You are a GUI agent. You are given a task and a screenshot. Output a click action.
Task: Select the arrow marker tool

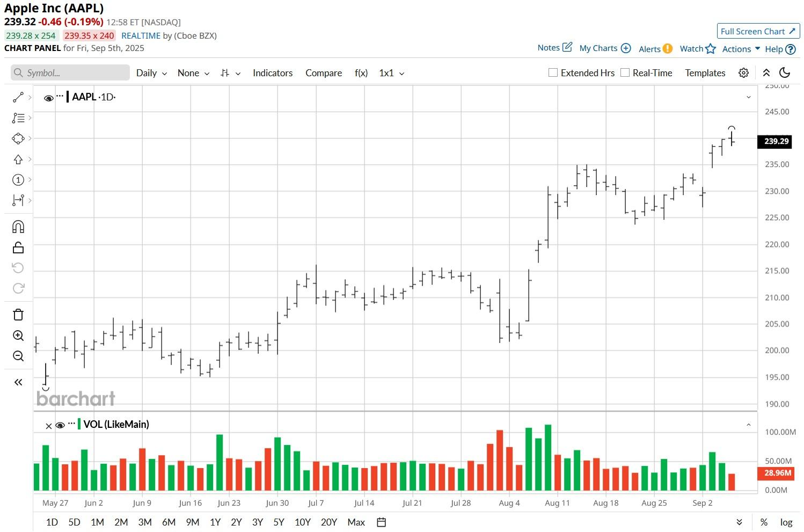pyautogui.click(x=18, y=159)
